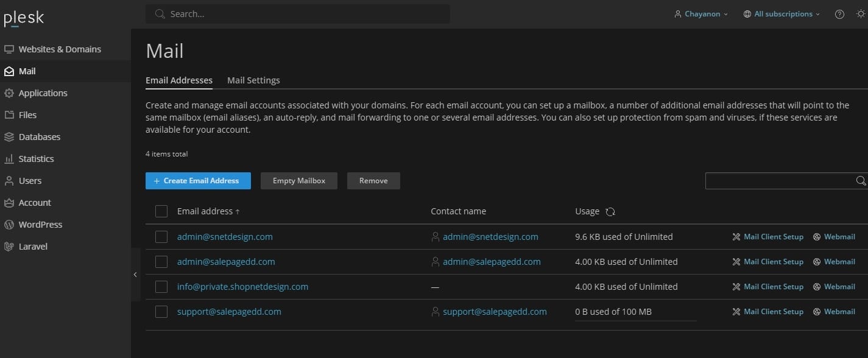This screenshot has width=868, height=358.
Task: Open help via question mark icon
Action: click(839, 14)
